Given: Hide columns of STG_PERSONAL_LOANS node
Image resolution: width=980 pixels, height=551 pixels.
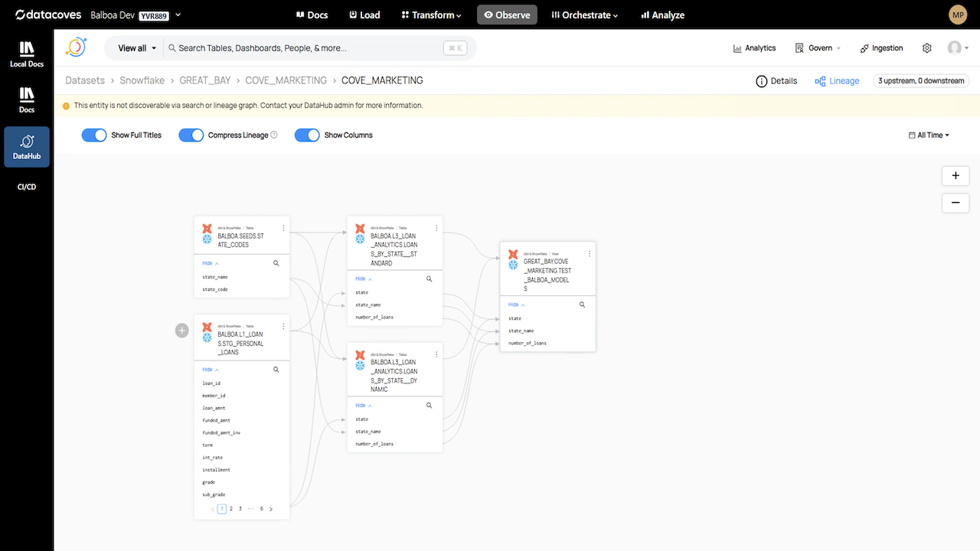Looking at the screenshot, I should (210, 370).
